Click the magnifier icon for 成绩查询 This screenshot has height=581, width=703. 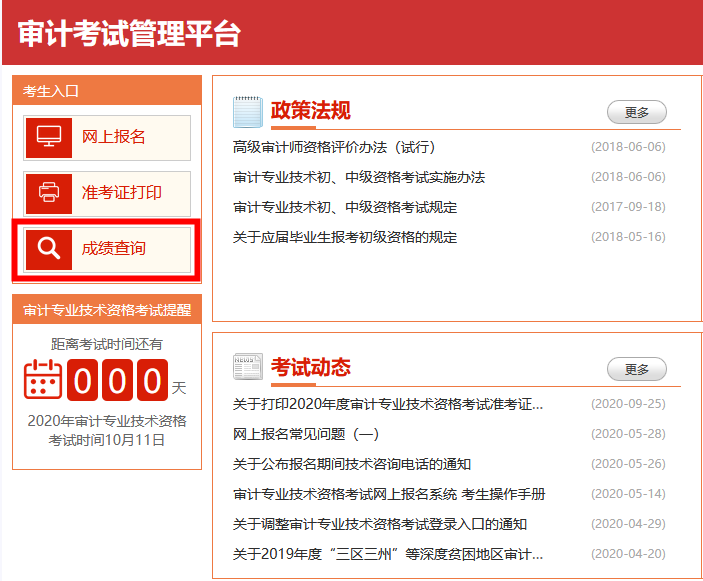click(x=48, y=247)
